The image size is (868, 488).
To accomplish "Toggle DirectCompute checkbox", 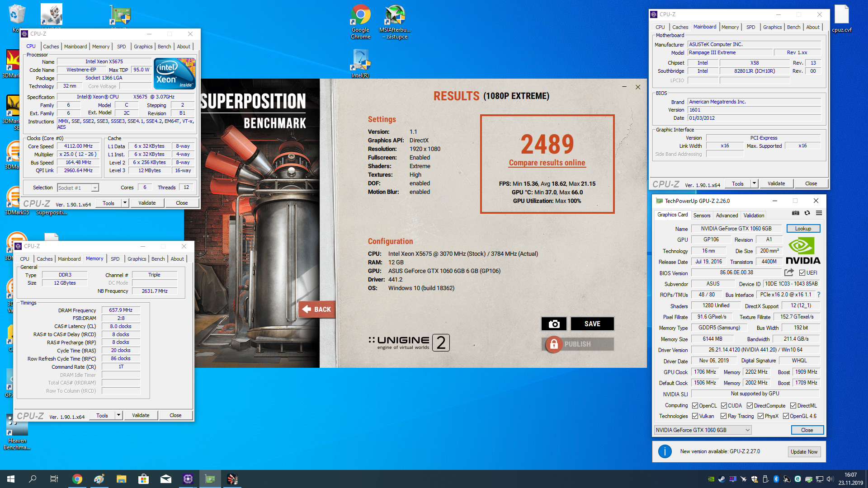I will [x=750, y=406].
